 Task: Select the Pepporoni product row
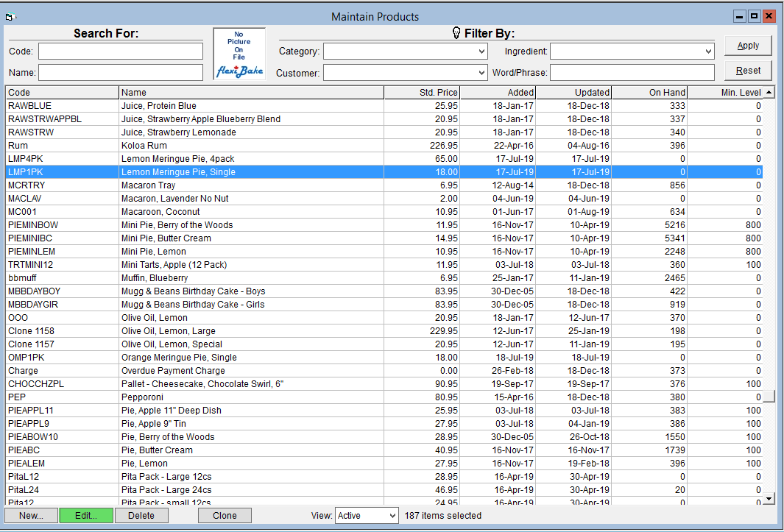click(x=384, y=397)
